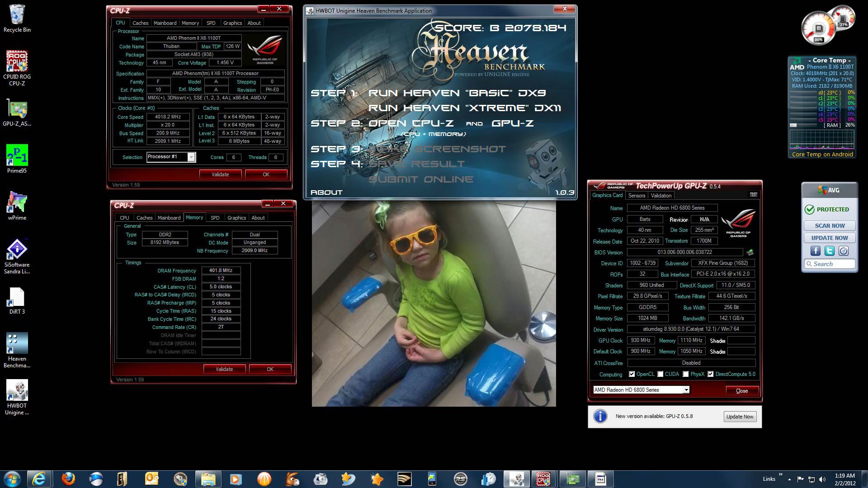Viewport: 868px width, 488px height.
Task: Click the AVG PROTECTED status indicator
Action: [827, 209]
